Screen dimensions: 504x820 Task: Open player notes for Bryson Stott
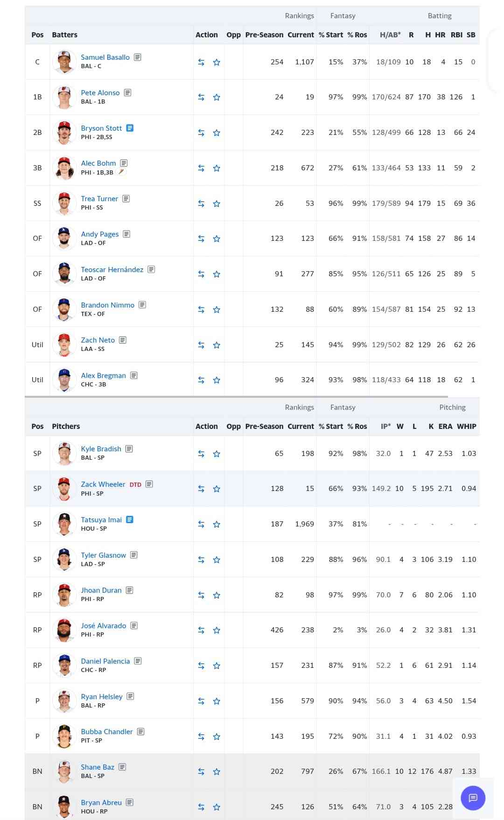coord(130,128)
